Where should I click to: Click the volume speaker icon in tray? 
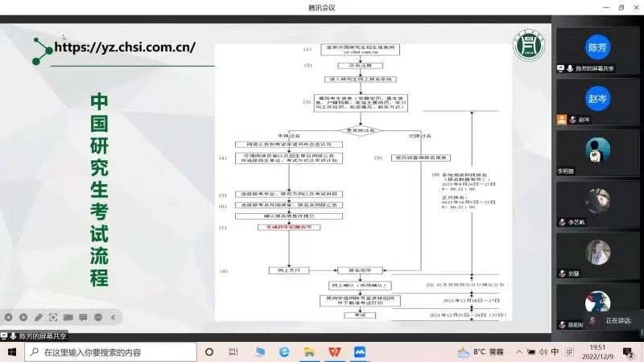point(543,352)
